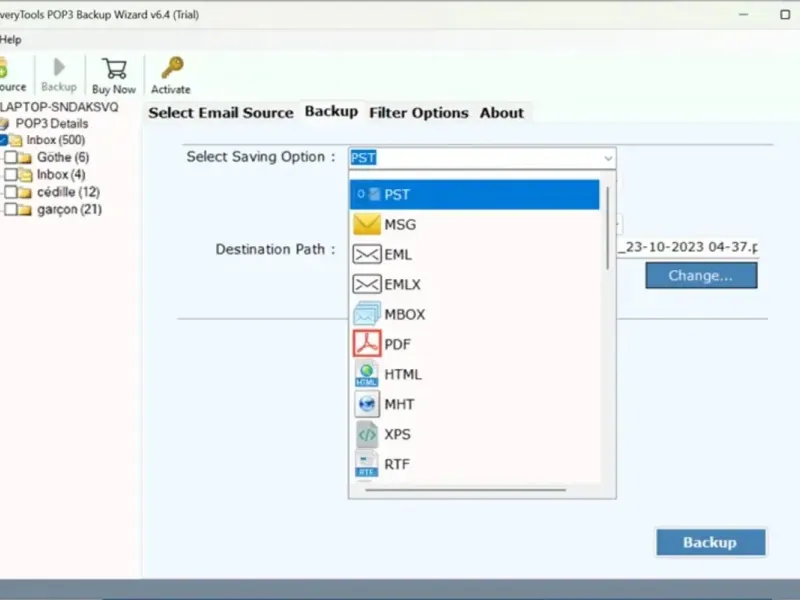The image size is (800, 600).
Task: Click the garçon folder icon
Action: coord(24,210)
